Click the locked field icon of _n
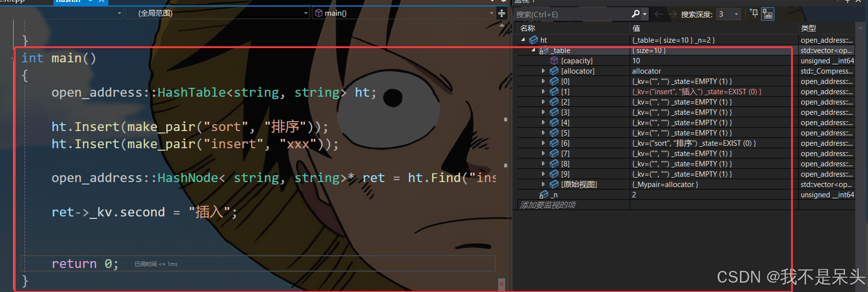This screenshot has width=868, height=292. (543, 195)
